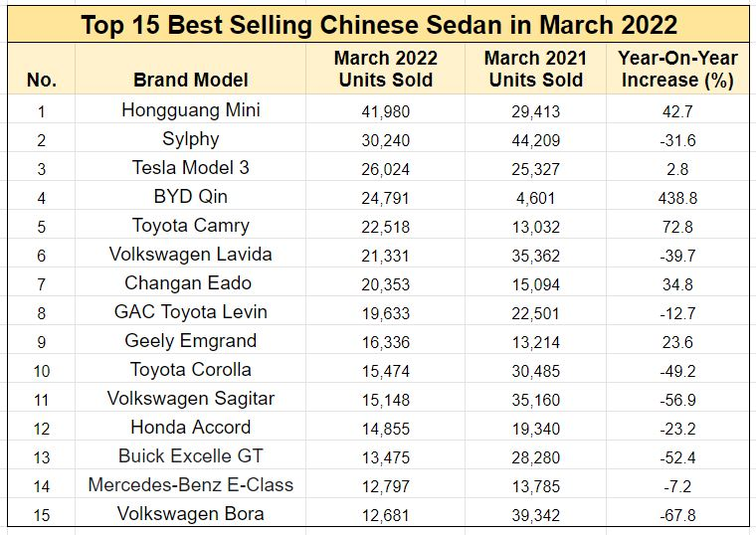Click the Buick Excelle GT cell
Screen dimensions: 756x535
point(191,456)
